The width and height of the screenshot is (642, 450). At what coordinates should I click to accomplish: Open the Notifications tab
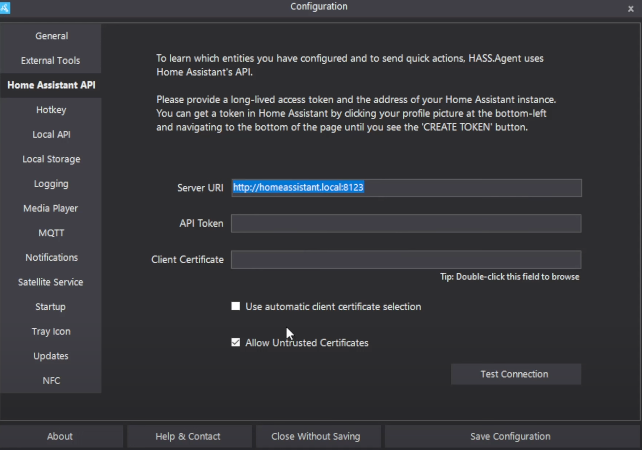51,257
